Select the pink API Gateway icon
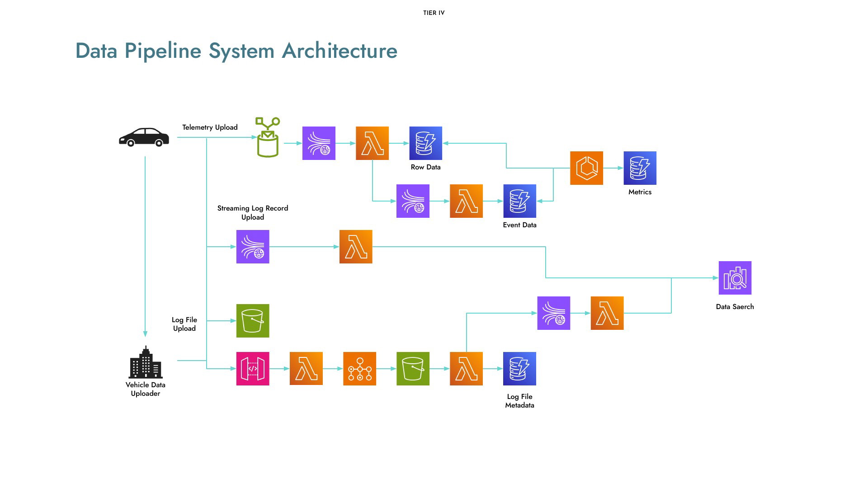This screenshot has height=488, width=868. pyautogui.click(x=253, y=369)
